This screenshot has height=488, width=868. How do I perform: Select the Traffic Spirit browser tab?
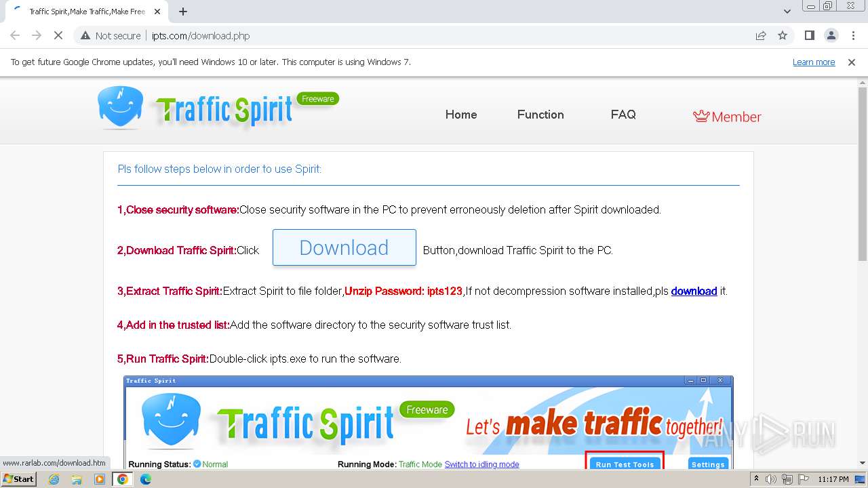(87, 12)
